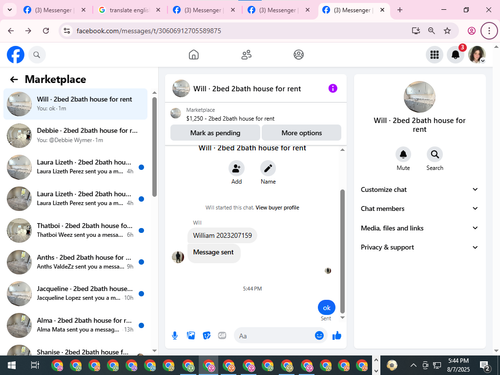Open a new browser tab

click(400, 10)
